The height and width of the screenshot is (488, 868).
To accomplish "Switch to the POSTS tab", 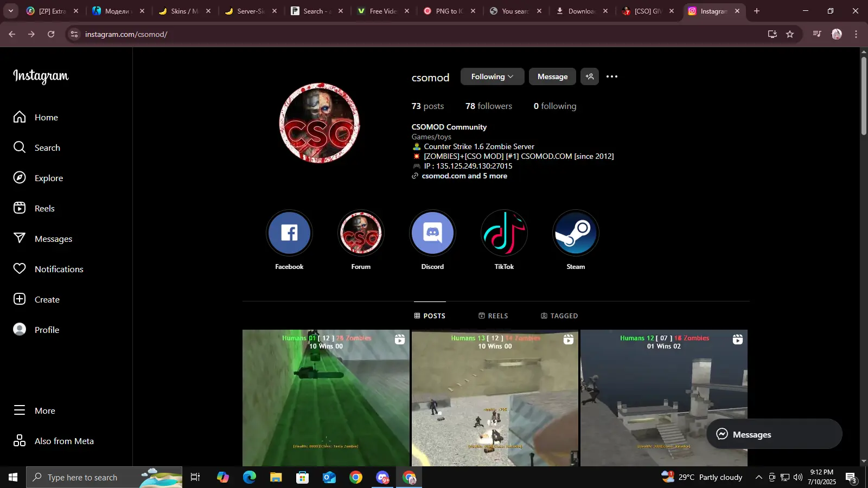I will coord(430,316).
